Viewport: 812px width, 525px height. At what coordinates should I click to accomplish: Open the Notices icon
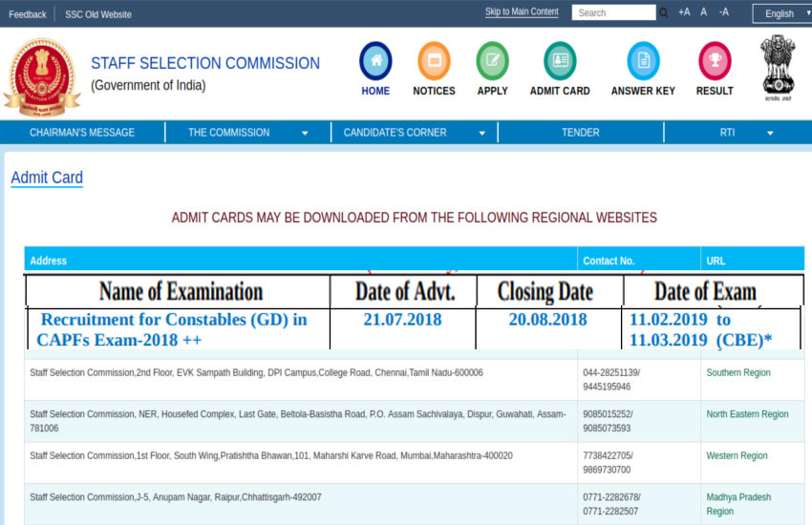pos(434,61)
